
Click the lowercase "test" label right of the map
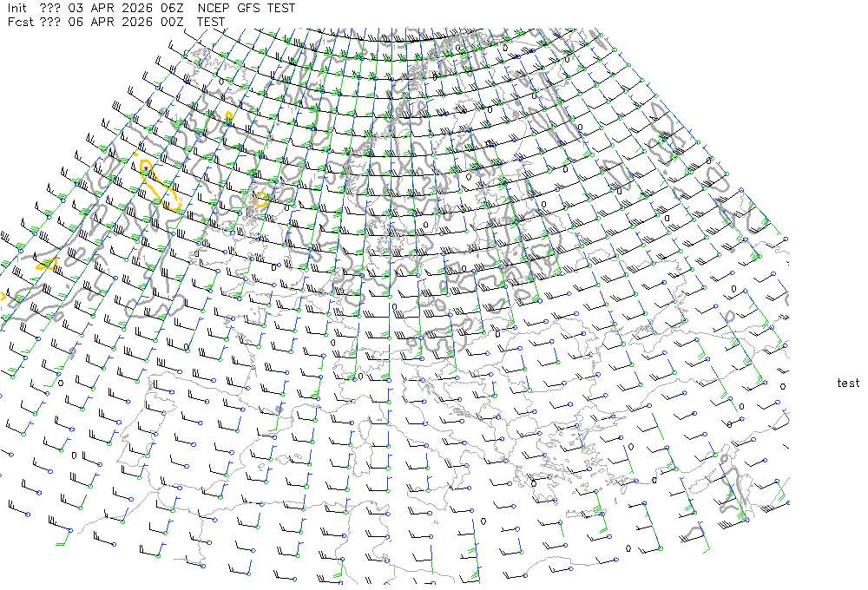pos(848,383)
